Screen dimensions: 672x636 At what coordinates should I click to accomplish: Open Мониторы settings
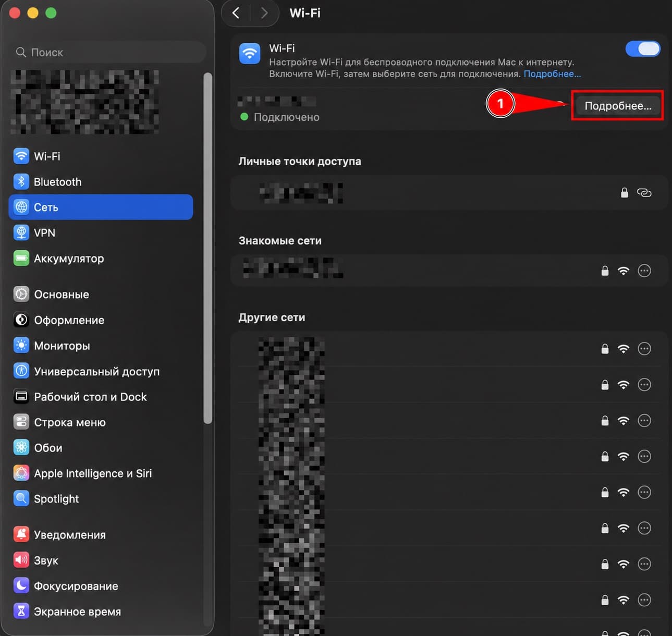tap(101, 345)
